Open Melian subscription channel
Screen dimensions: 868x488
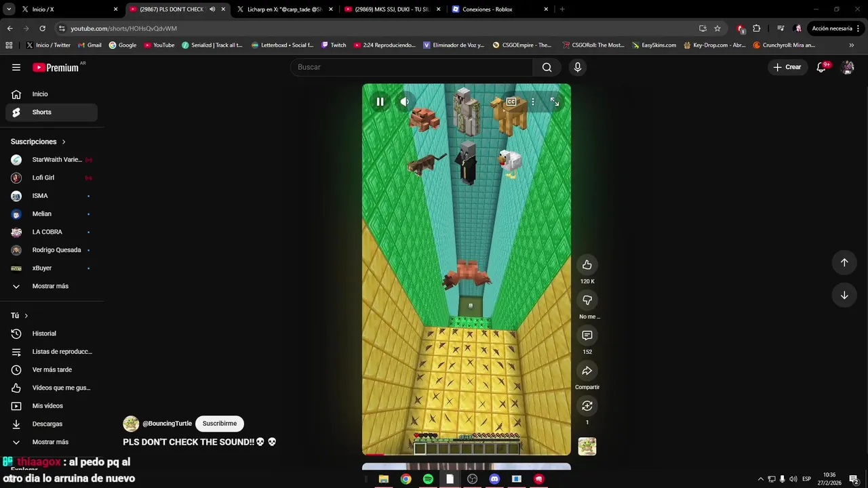point(52,214)
